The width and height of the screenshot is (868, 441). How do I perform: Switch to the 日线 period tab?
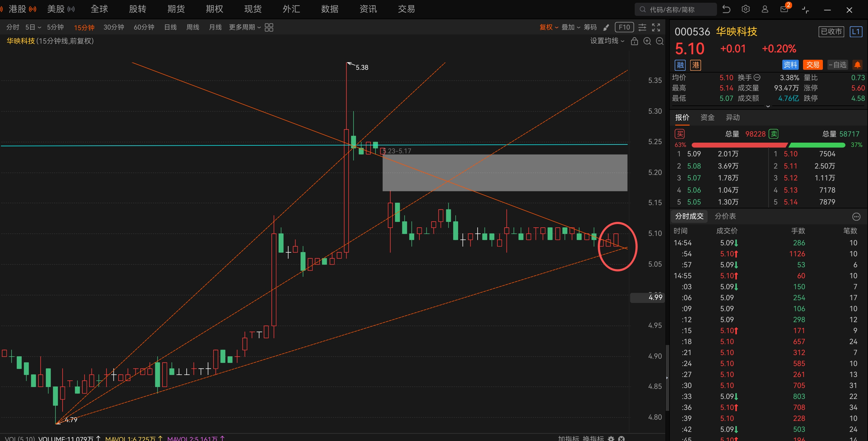[x=170, y=27]
